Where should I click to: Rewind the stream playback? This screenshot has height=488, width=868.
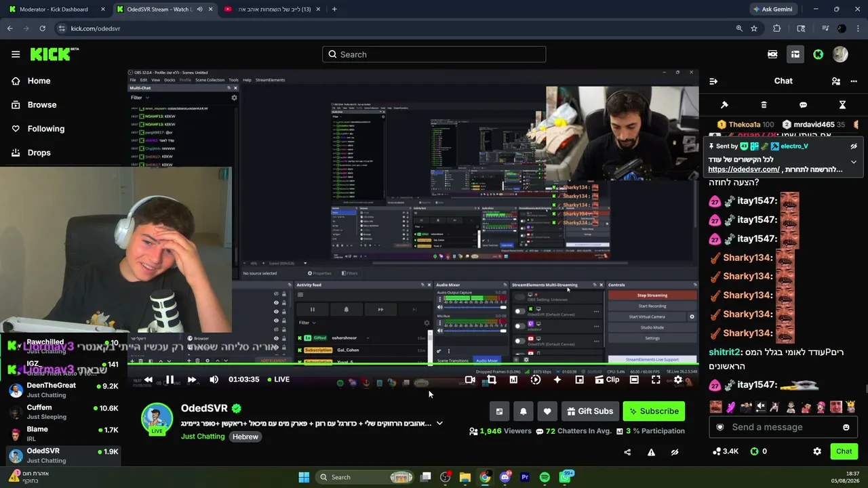point(149,380)
